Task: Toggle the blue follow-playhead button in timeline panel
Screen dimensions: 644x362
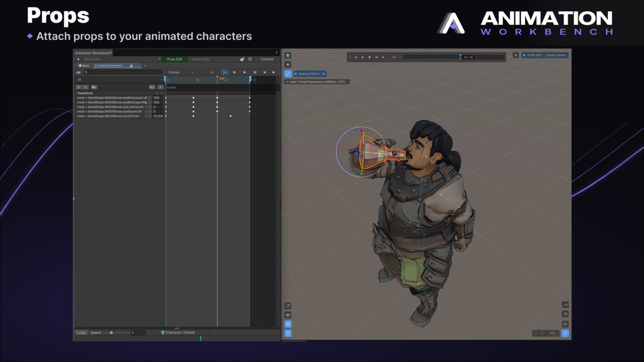Action: (225, 72)
